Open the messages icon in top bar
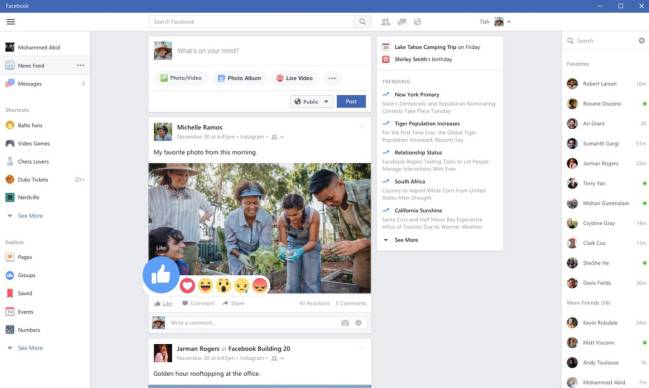 [401, 22]
